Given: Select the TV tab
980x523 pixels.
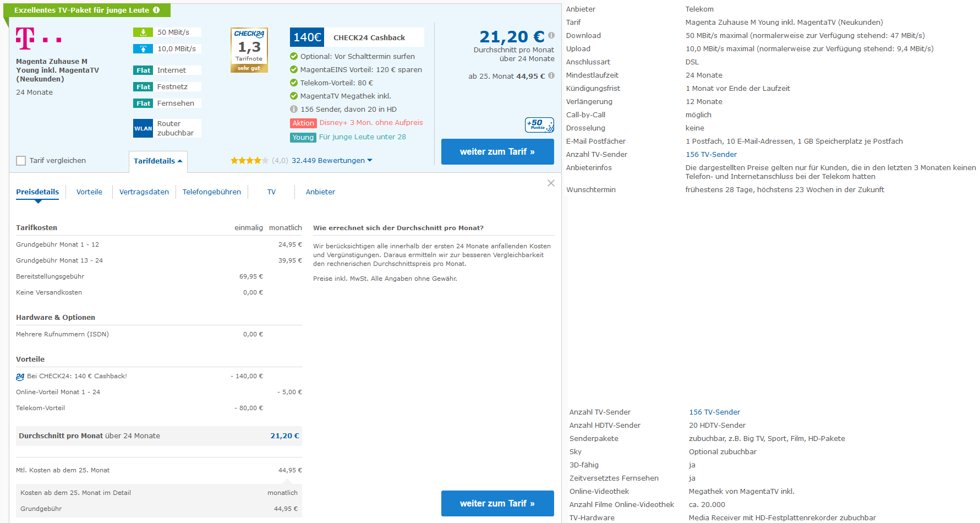Looking at the screenshot, I should click(x=271, y=192).
